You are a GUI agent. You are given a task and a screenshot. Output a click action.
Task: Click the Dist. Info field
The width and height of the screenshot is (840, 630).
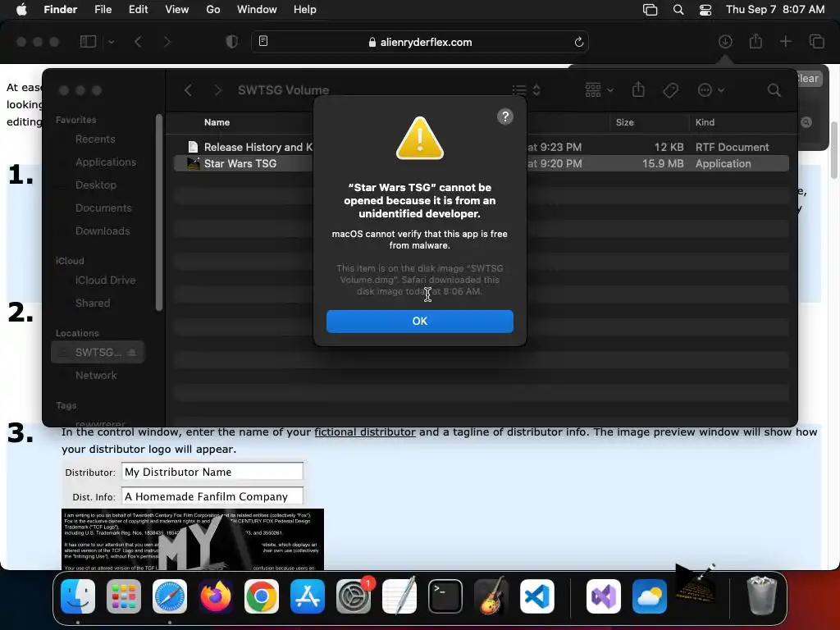[212, 496]
